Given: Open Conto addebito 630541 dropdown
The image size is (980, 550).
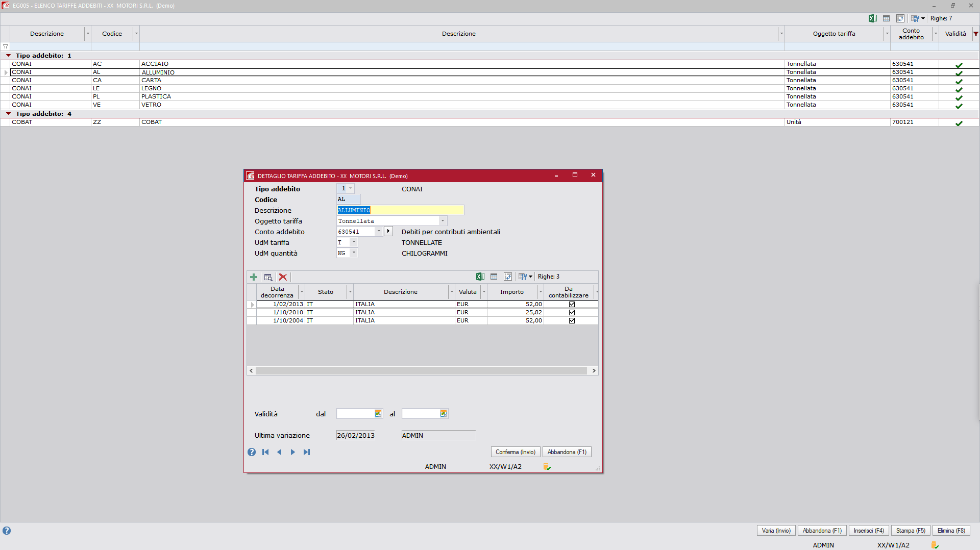Looking at the screenshot, I should [379, 232].
